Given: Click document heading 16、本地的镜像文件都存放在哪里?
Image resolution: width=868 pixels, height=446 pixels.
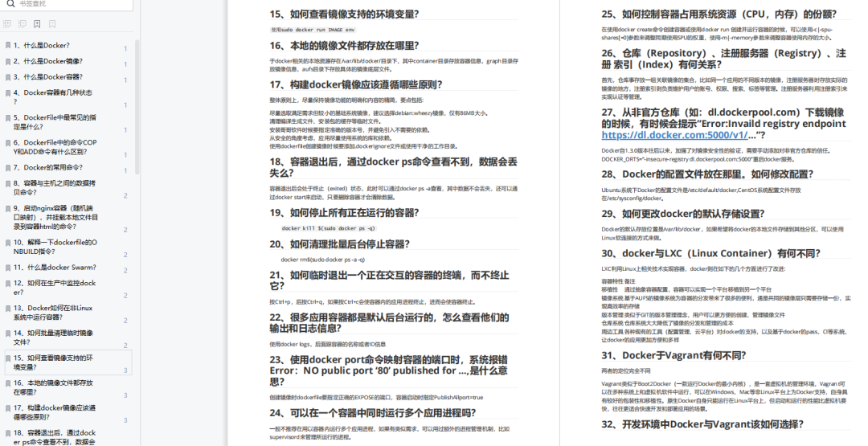Looking at the screenshot, I should [x=344, y=45].
